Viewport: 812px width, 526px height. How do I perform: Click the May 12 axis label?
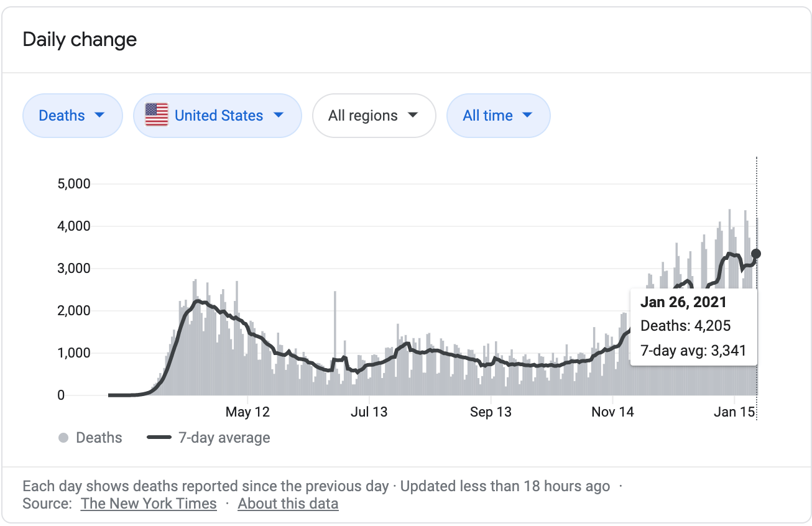[x=247, y=412]
